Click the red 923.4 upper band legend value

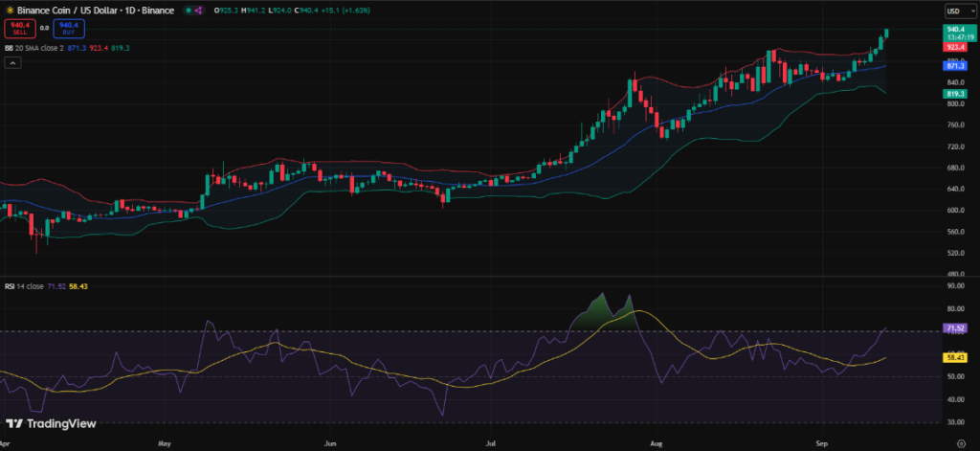(x=99, y=48)
